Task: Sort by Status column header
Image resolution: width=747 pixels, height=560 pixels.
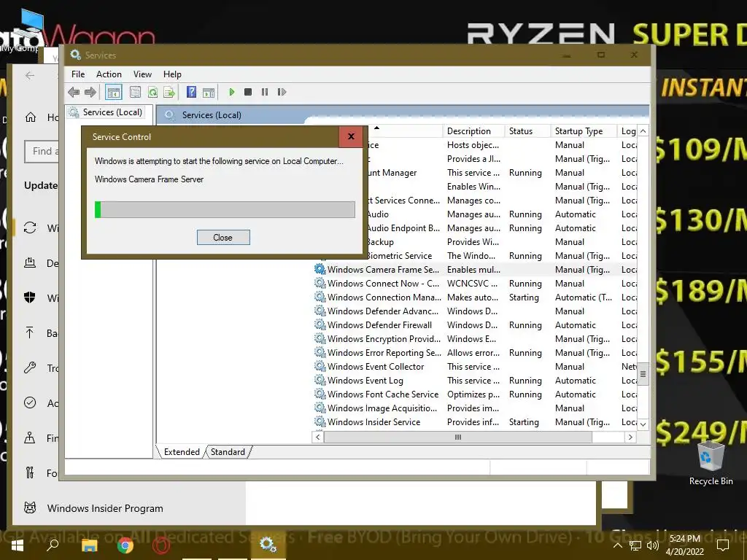Action: pyautogui.click(x=527, y=131)
